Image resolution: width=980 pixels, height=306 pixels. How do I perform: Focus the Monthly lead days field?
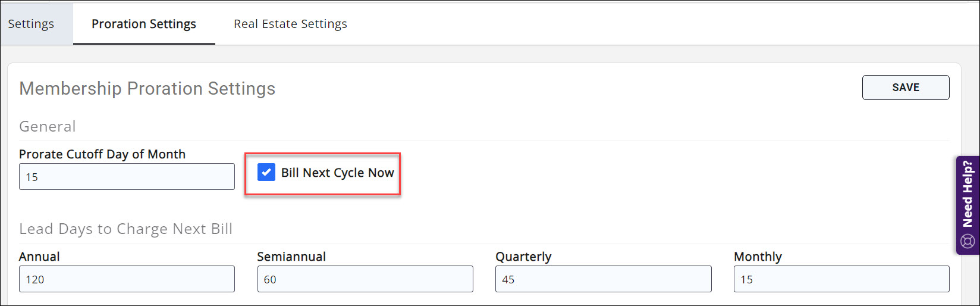click(841, 279)
